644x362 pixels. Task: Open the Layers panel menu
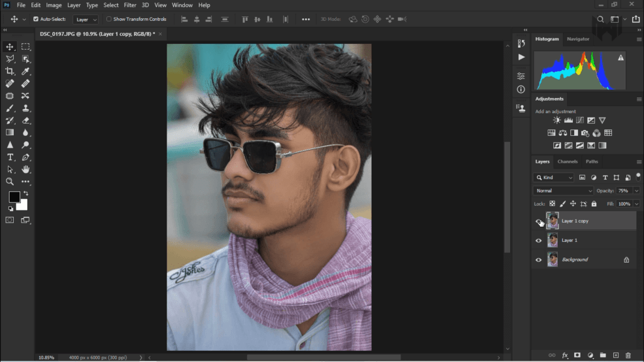[x=639, y=162]
